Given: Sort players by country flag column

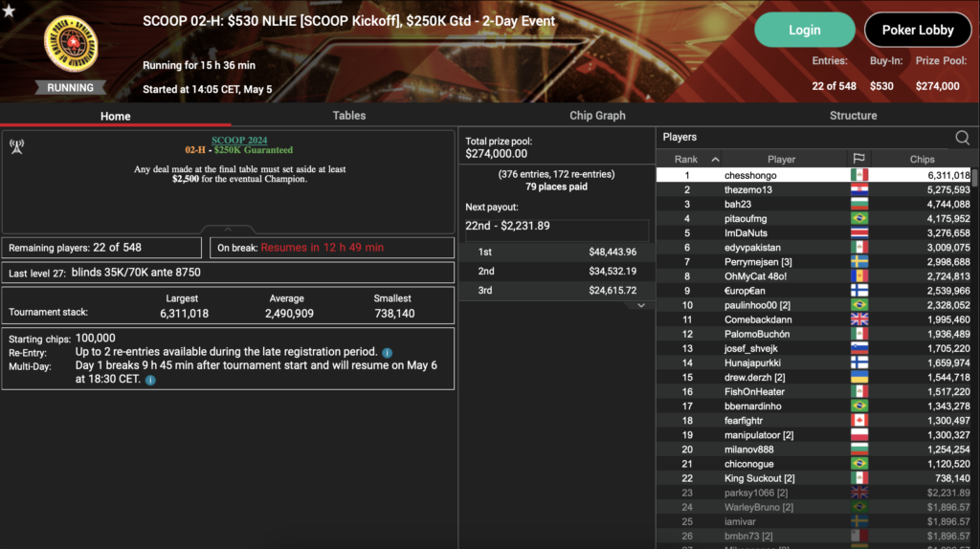Looking at the screenshot, I should pyautogui.click(x=858, y=160).
